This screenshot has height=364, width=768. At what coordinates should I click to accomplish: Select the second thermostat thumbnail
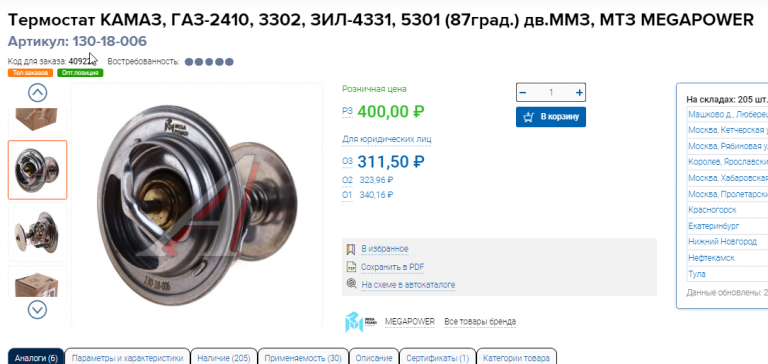click(x=37, y=170)
